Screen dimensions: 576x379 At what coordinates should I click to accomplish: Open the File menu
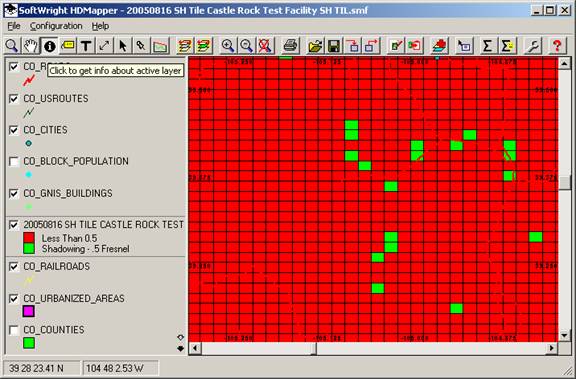point(14,26)
